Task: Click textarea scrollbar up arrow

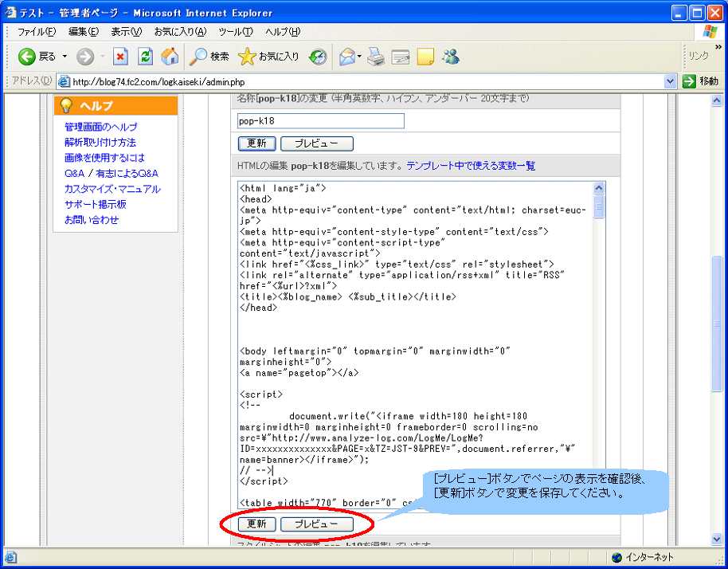Action: (599, 187)
